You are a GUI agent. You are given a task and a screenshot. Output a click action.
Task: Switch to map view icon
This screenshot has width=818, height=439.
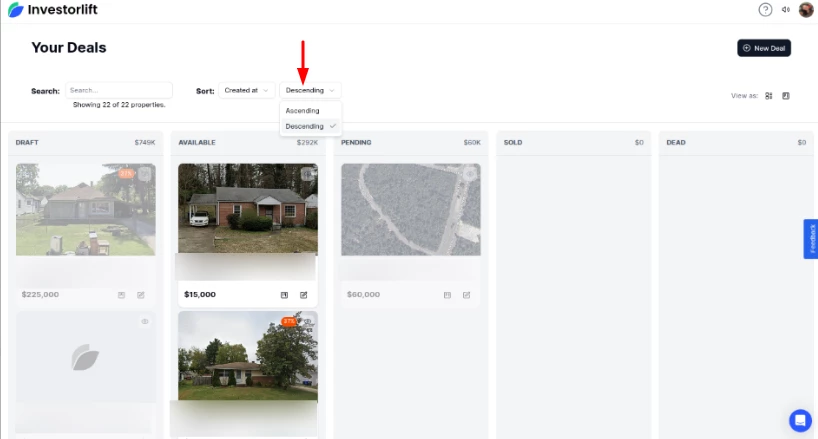pos(786,96)
